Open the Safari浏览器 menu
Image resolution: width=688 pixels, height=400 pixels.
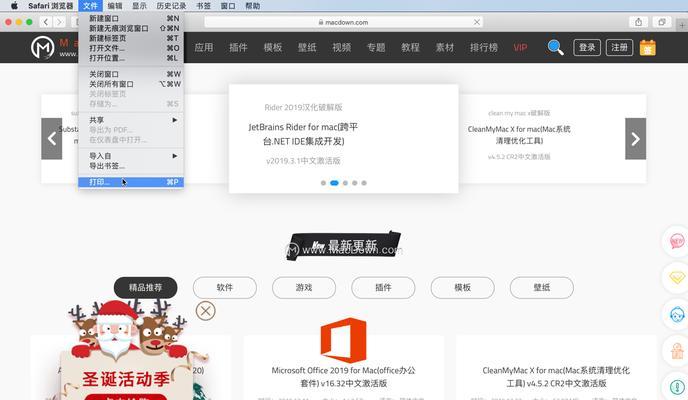[x=50, y=6]
